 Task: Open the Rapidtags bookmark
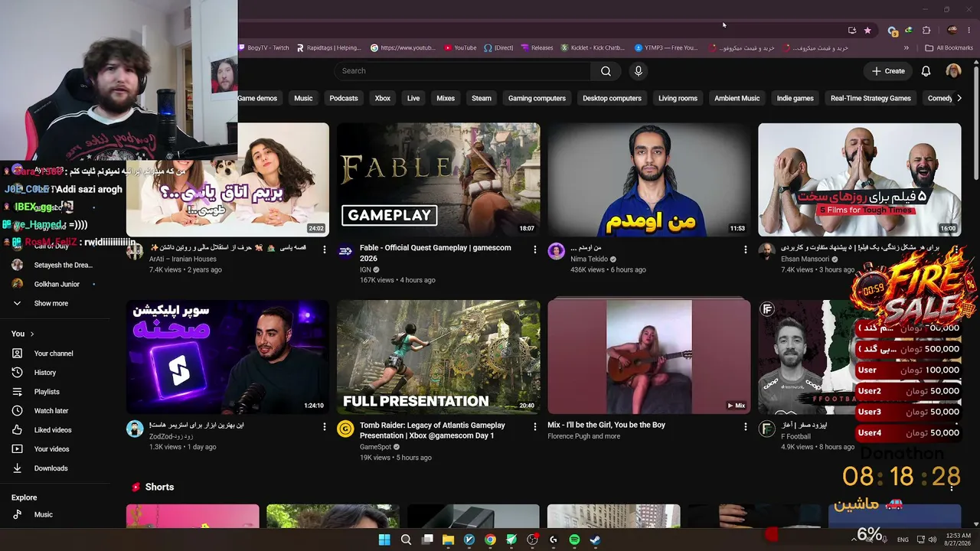[329, 47]
